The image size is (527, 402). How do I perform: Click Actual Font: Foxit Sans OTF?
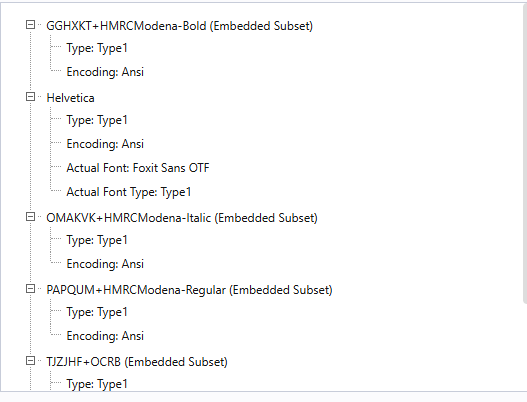tap(138, 168)
